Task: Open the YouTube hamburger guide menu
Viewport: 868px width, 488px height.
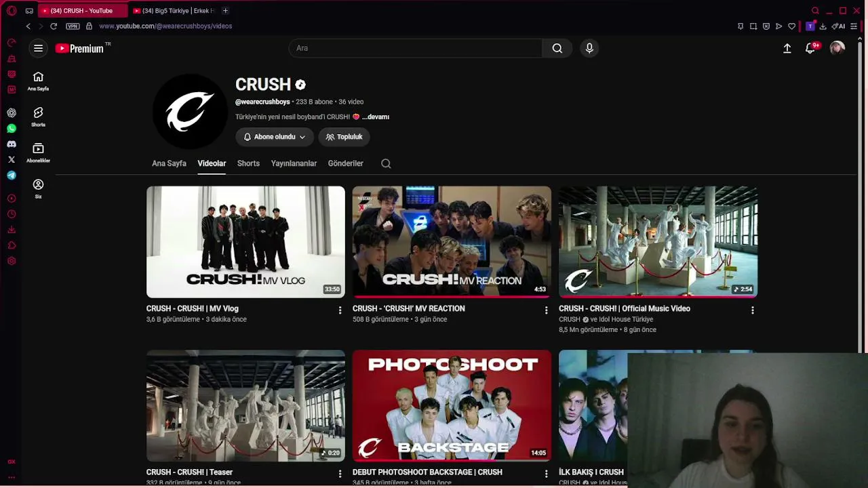Action: [x=39, y=48]
